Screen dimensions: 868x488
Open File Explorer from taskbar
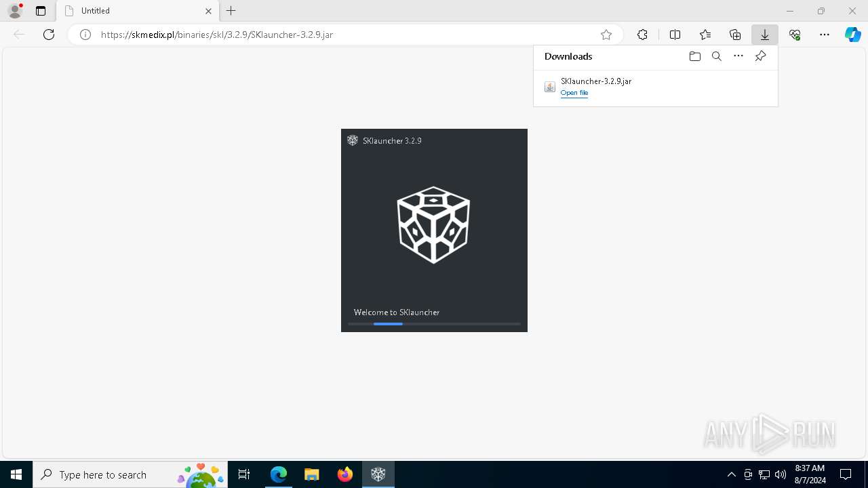point(311,474)
